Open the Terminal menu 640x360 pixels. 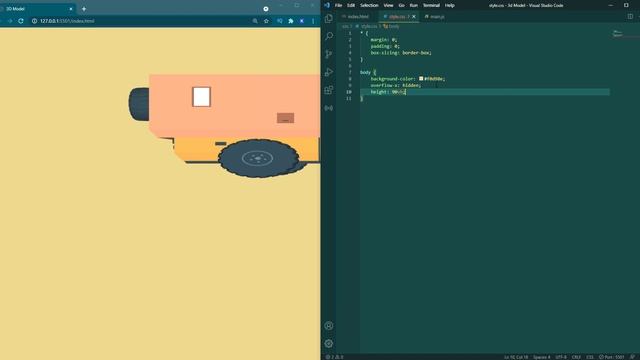click(431, 5)
